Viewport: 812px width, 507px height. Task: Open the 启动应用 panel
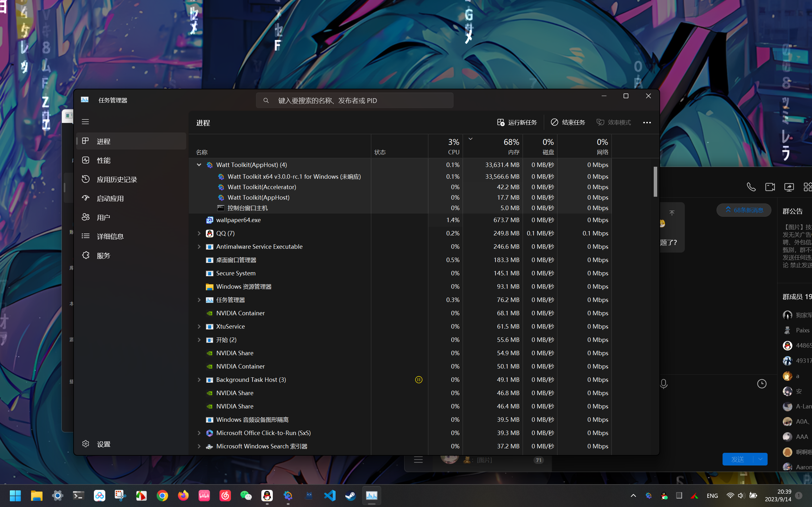click(x=110, y=198)
